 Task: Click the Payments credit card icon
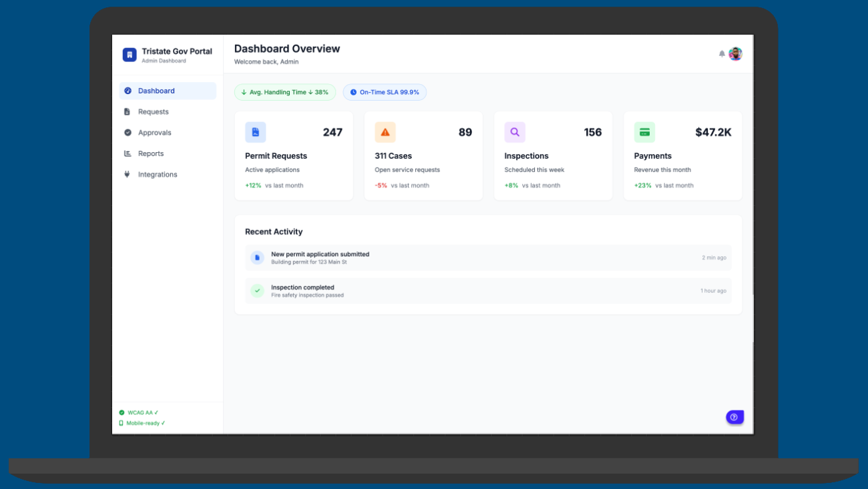(644, 132)
